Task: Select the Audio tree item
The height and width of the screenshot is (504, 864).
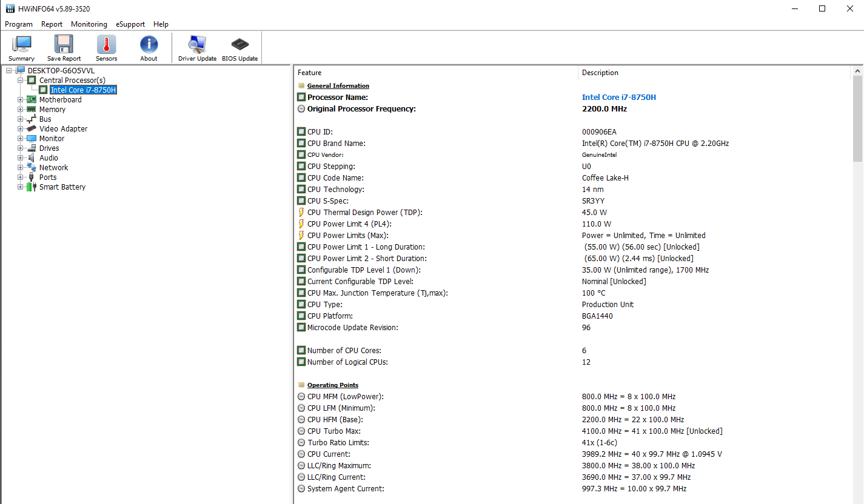Action: pos(49,158)
